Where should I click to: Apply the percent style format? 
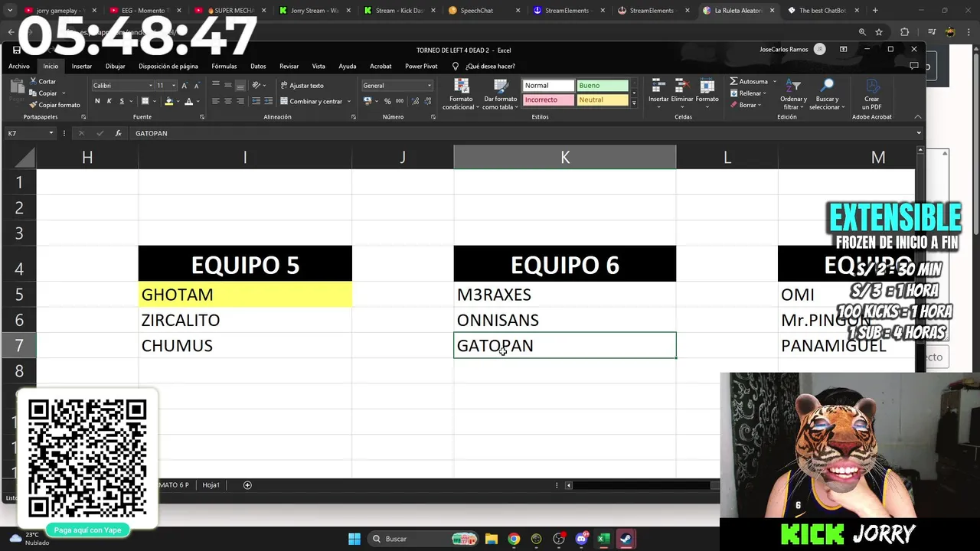click(387, 101)
